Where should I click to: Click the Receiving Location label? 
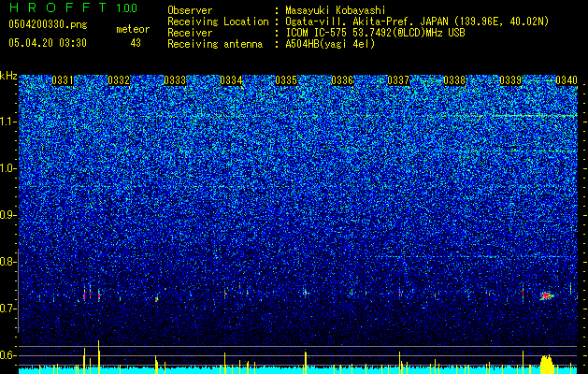coord(218,22)
